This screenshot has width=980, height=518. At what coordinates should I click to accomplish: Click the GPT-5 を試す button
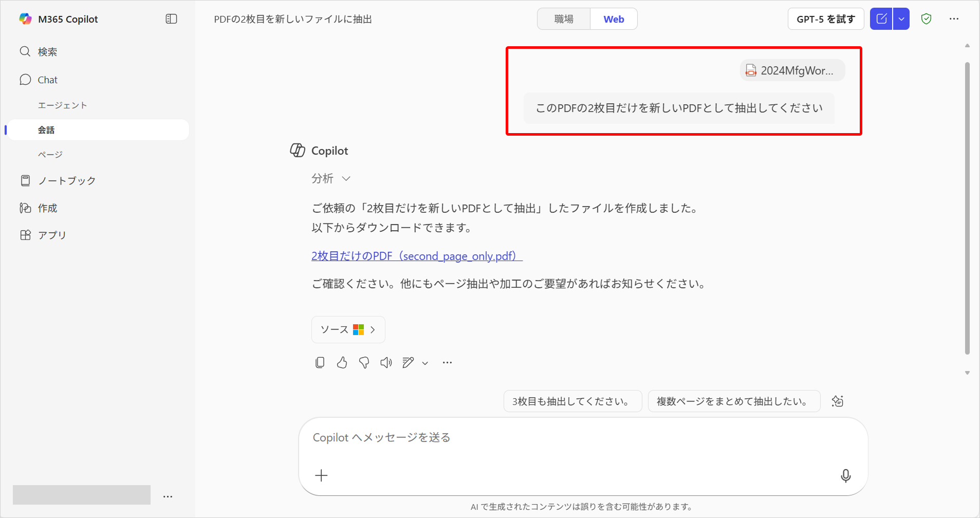point(825,19)
